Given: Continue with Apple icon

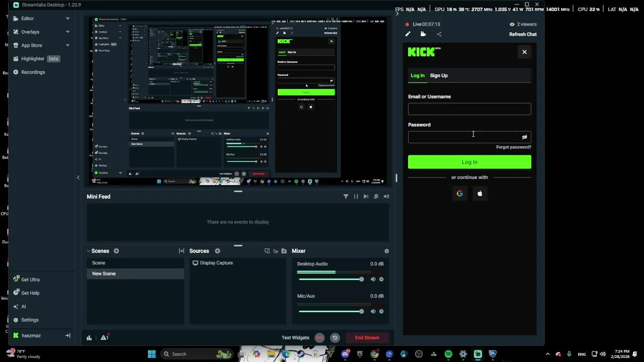Looking at the screenshot, I should (x=479, y=194).
